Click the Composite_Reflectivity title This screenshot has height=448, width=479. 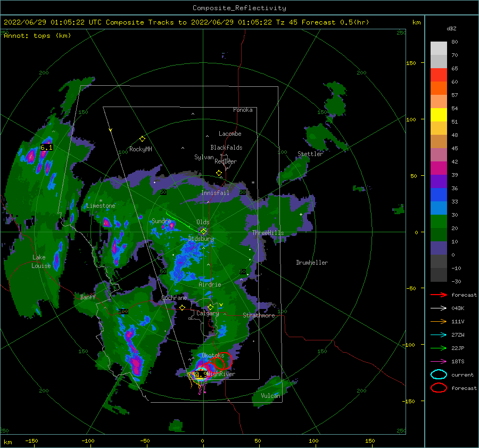240,8
